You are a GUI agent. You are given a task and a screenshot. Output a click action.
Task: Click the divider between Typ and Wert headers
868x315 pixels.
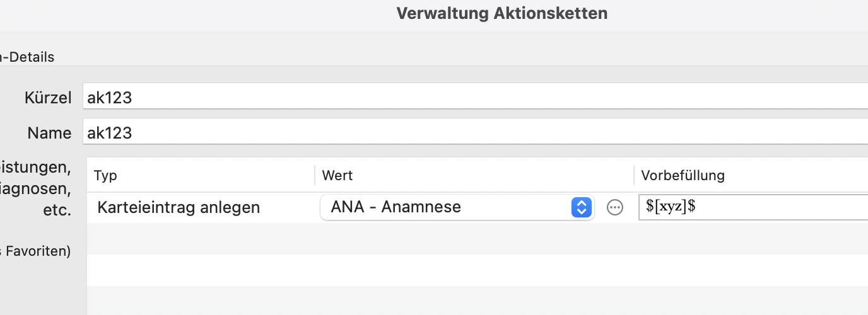[x=315, y=175]
